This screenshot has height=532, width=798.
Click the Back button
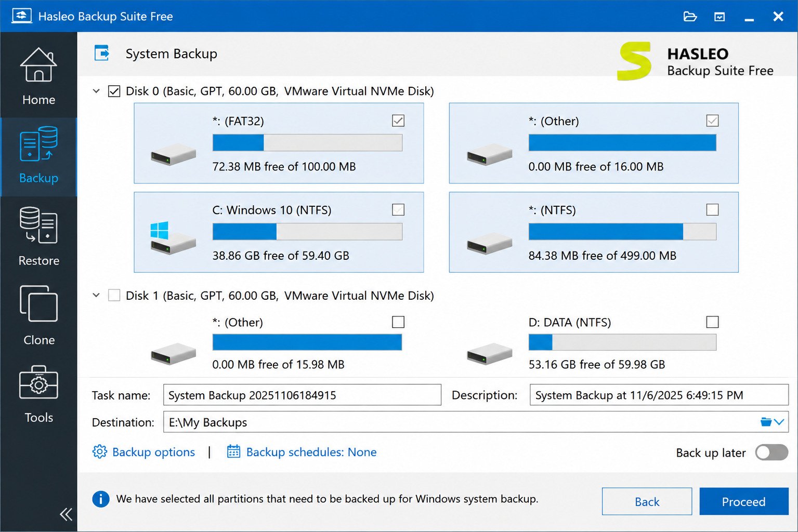pyautogui.click(x=647, y=501)
